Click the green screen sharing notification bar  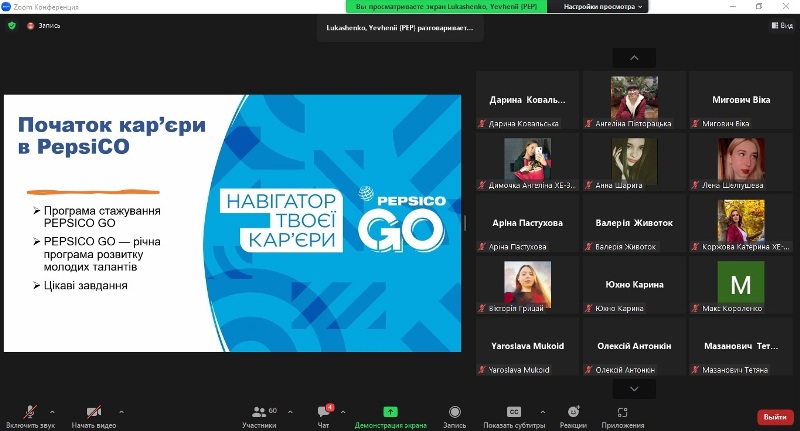(x=446, y=7)
